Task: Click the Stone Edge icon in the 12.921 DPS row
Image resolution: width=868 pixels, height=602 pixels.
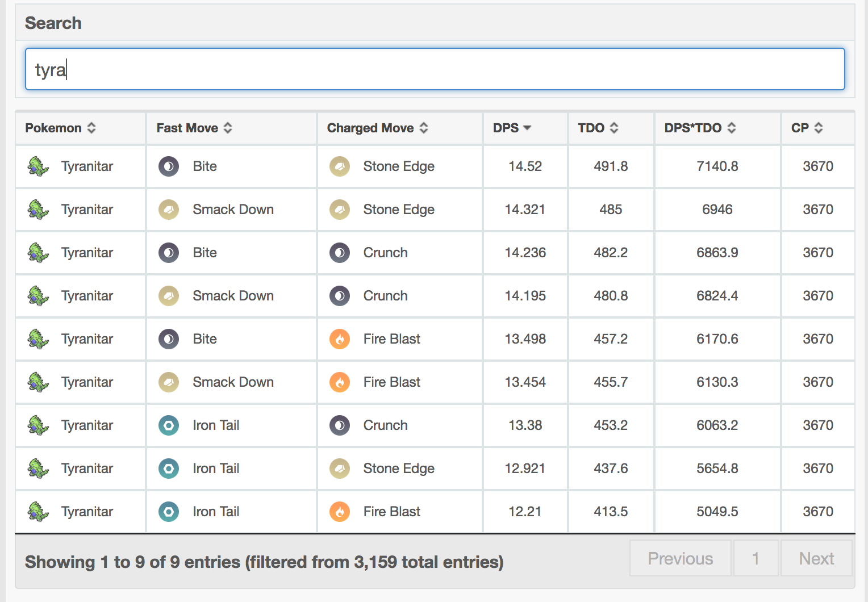Action: click(x=340, y=469)
